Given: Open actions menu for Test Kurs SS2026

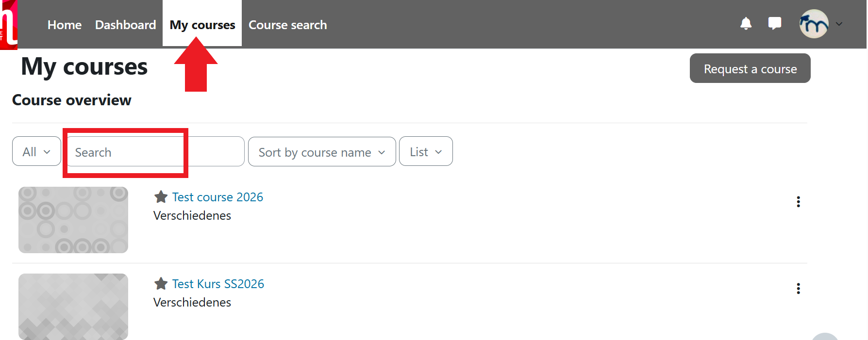Looking at the screenshot, I should click(798, 289).
